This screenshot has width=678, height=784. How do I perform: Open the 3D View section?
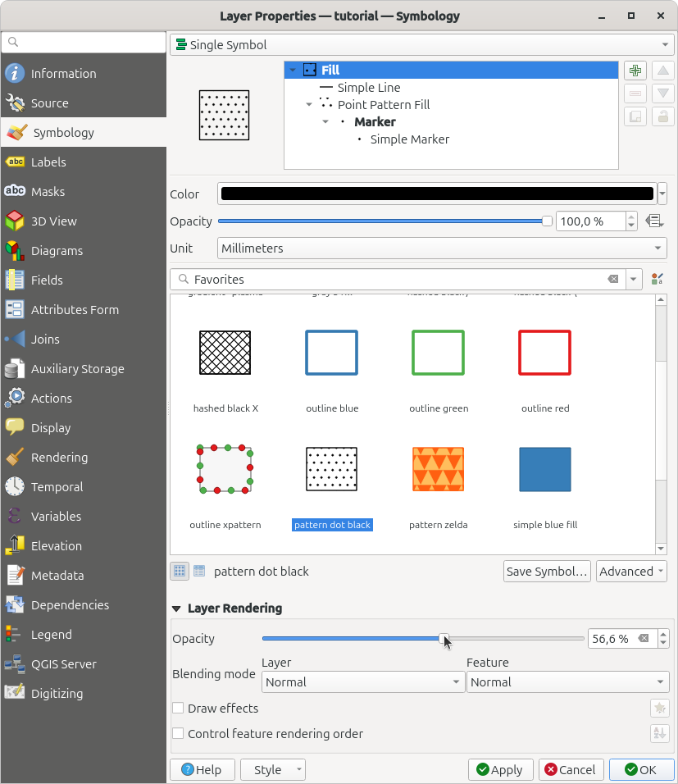point(54,221)
